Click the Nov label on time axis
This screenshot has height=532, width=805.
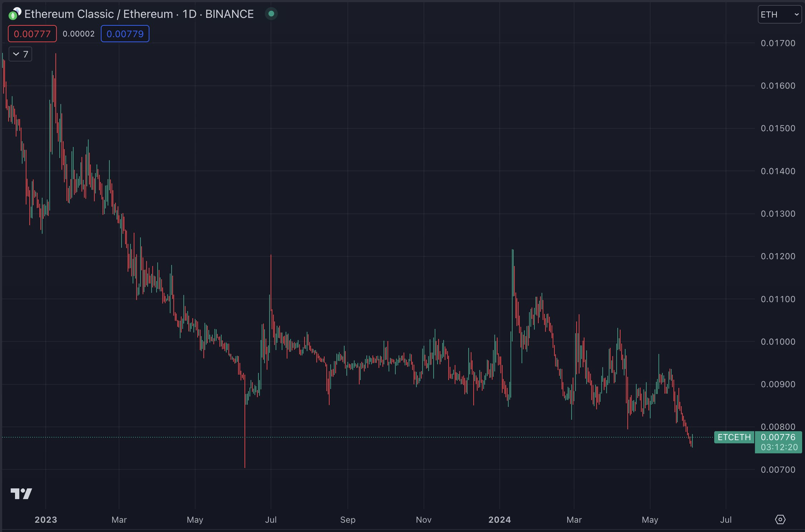tap(424, 520)
